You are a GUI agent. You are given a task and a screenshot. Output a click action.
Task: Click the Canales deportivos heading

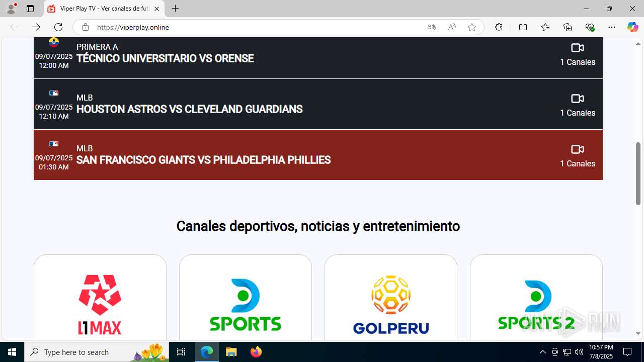click(318, 226)
